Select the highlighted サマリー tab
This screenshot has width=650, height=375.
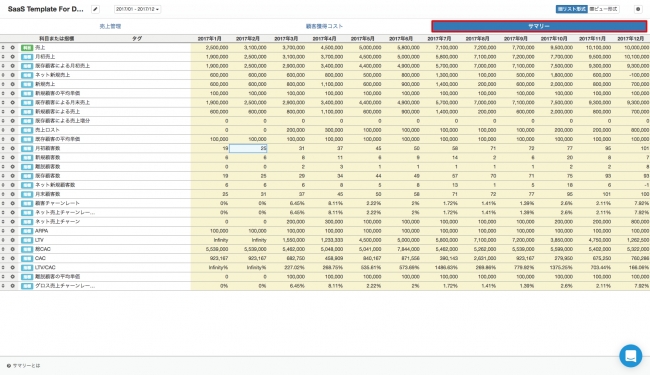(539, 26)
